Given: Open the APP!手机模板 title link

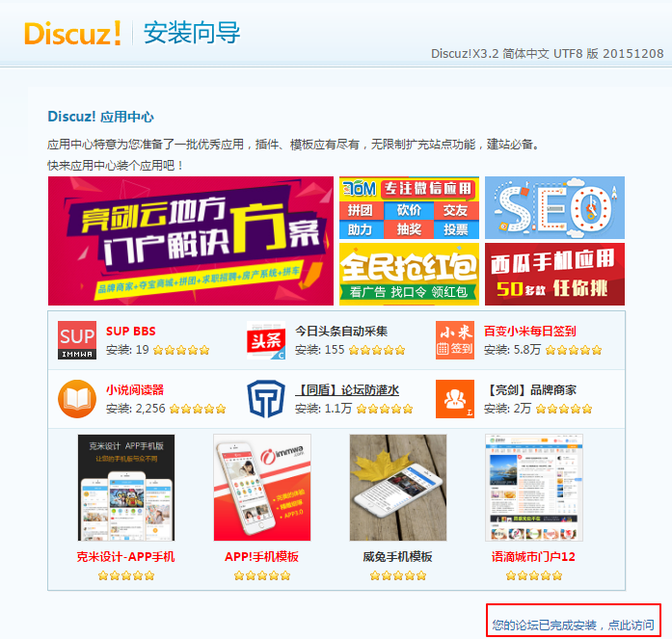Looking at the screenshot, I should point(262,557).
